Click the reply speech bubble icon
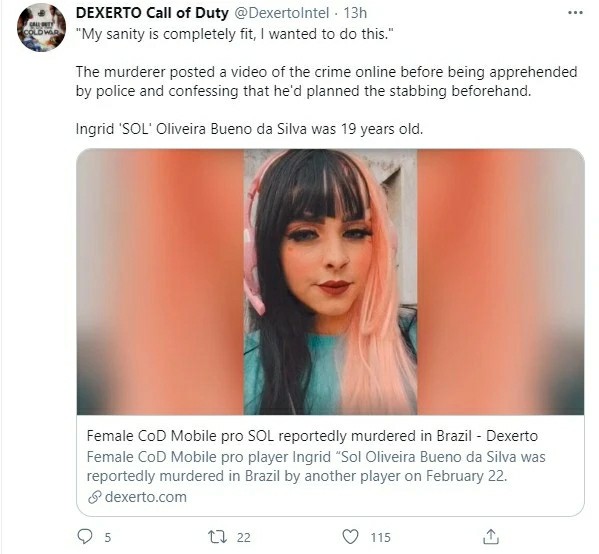 click(85, 536)
